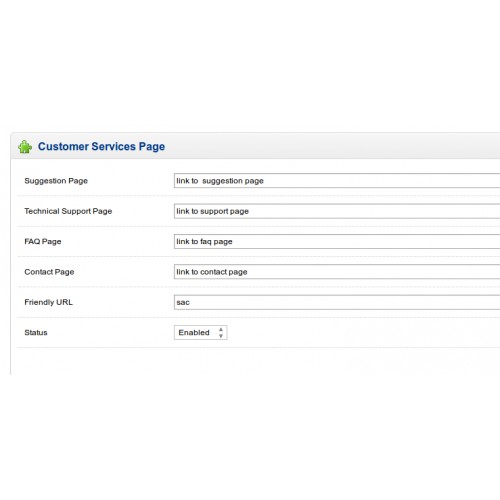Open the Status dropdown showing Enabled

pos(201,333)
